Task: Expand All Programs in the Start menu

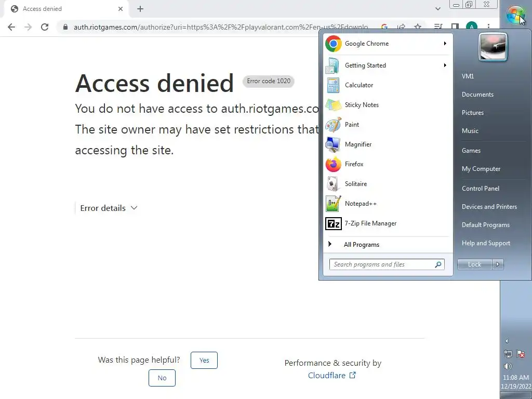Action: pos(387,245)
